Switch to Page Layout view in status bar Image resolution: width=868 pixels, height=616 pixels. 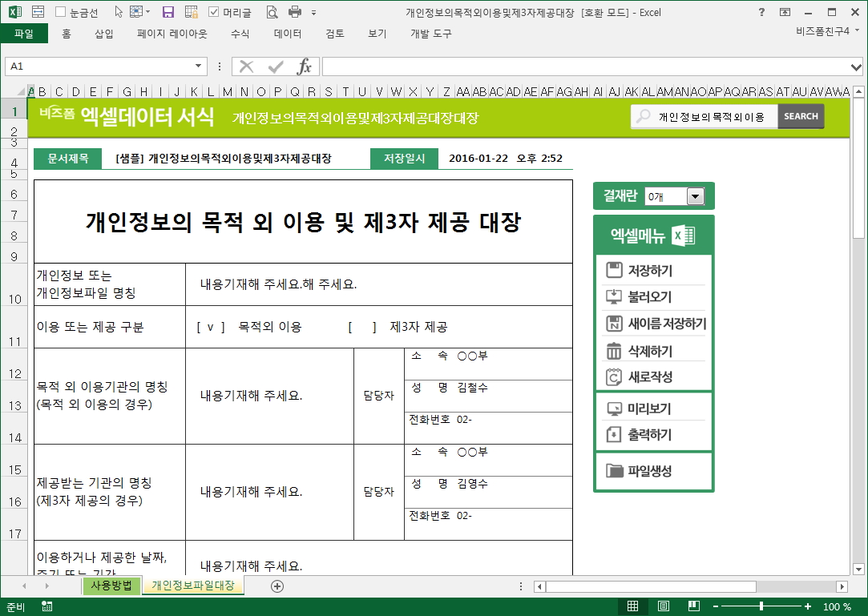point(663,606)
